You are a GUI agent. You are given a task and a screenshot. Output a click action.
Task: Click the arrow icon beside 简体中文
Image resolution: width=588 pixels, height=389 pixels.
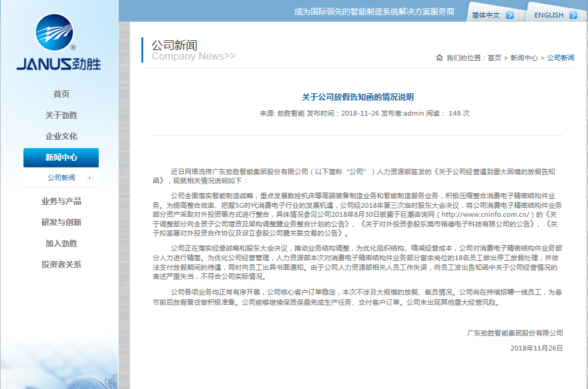(x=510, y=15)
